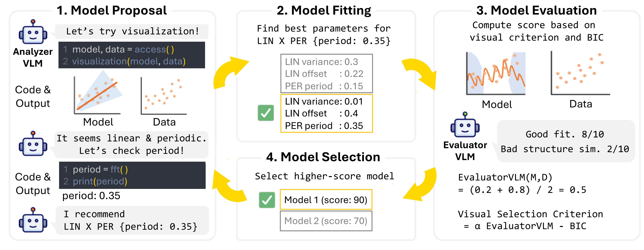Click the Evaluator VLM robot icon
Viewport: 644px width, 250px height.
[465, 125]
